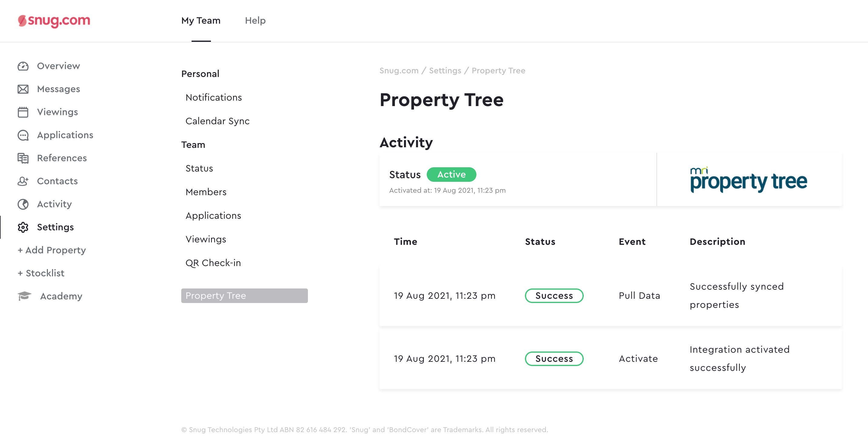Switch to the My Team tab

tap(201, 21)
